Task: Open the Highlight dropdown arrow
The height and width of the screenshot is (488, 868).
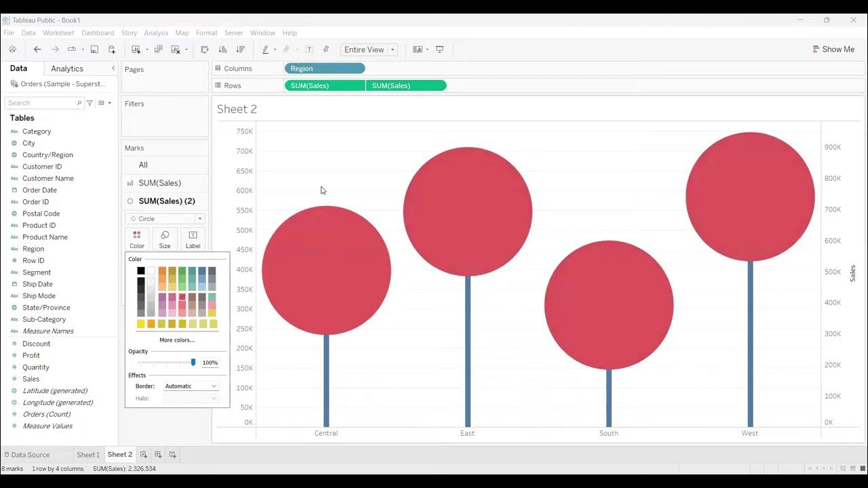Action: click(x=275, y=49)
